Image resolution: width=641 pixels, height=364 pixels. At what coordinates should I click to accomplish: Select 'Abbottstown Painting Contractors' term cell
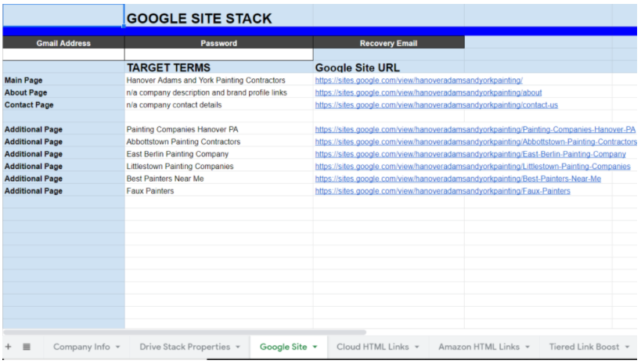(x=218, y=142)
